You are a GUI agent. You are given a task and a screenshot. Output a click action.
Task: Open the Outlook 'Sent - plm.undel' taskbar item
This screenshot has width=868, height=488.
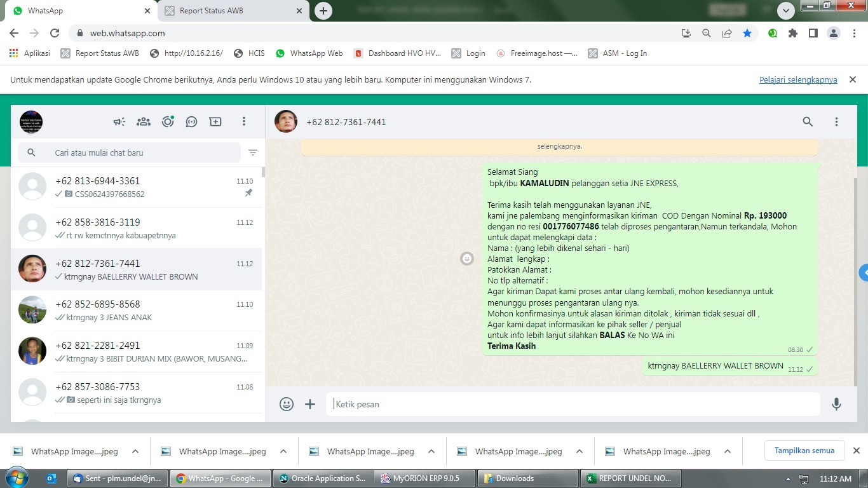click(118, 478)
